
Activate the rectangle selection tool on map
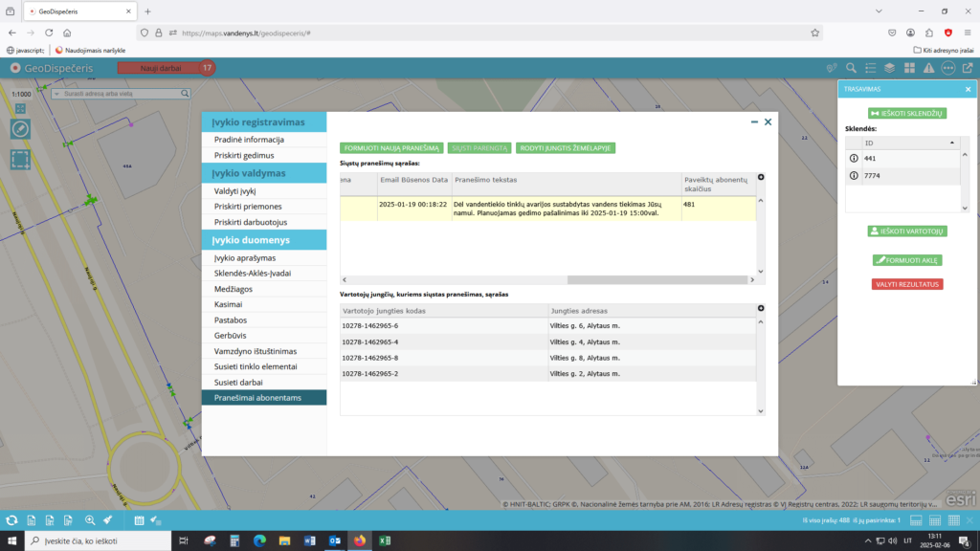20,159
